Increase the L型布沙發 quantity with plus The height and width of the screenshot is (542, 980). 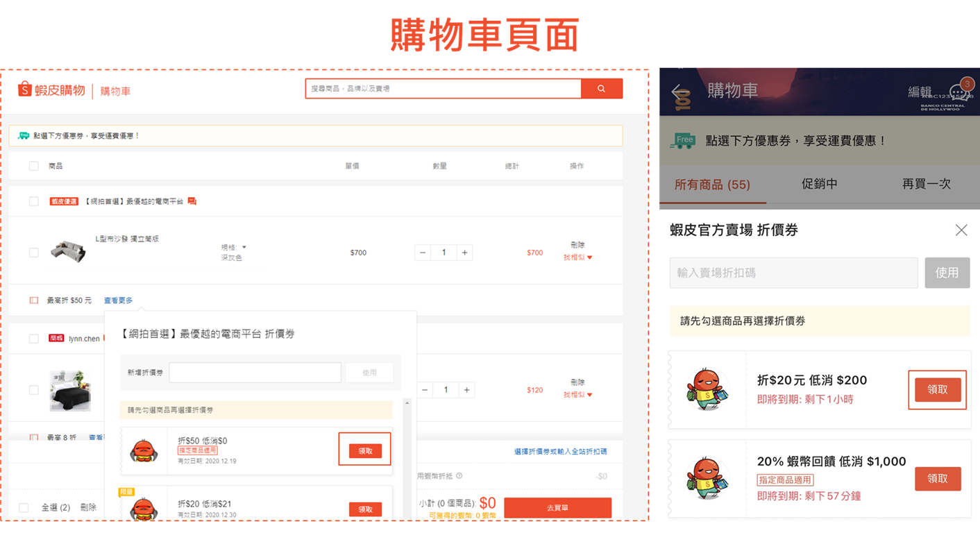pos(465,253)
